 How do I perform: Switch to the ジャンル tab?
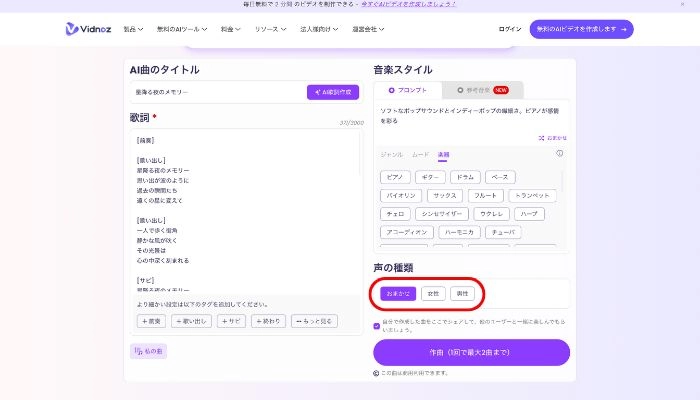click(392, 154)
